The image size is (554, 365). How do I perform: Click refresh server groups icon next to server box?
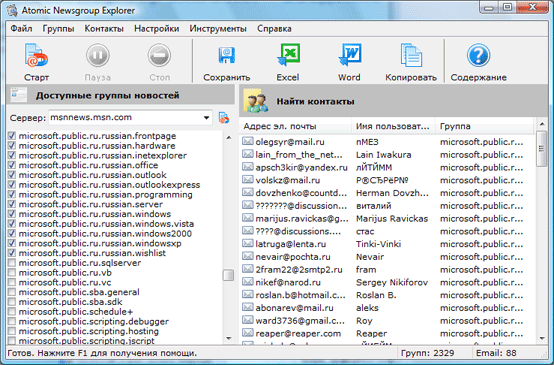tap(224, 118)
